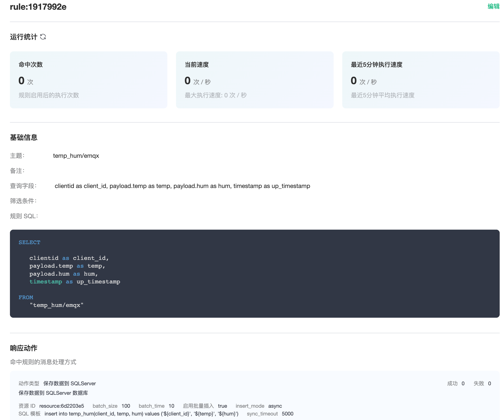Click the 响应动作 section heading
Image resolution: width=504 pixels, height=420 pixels.
[x=24, y=348]
